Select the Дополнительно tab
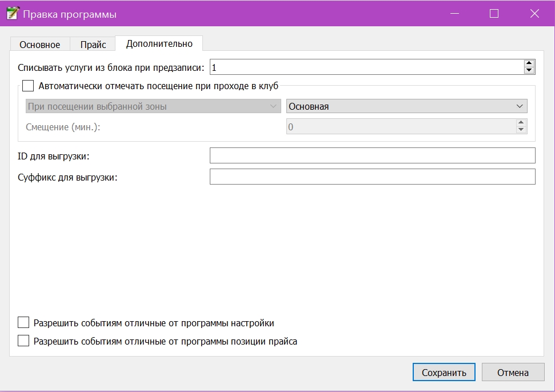 pos(159,43)
